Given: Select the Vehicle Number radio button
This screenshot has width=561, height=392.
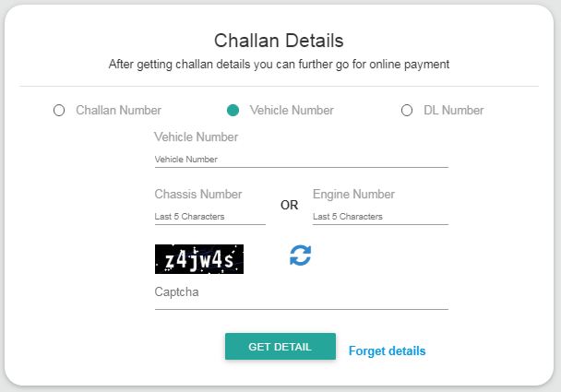Looking at the screenshot, I should click(x=233, y=111).
